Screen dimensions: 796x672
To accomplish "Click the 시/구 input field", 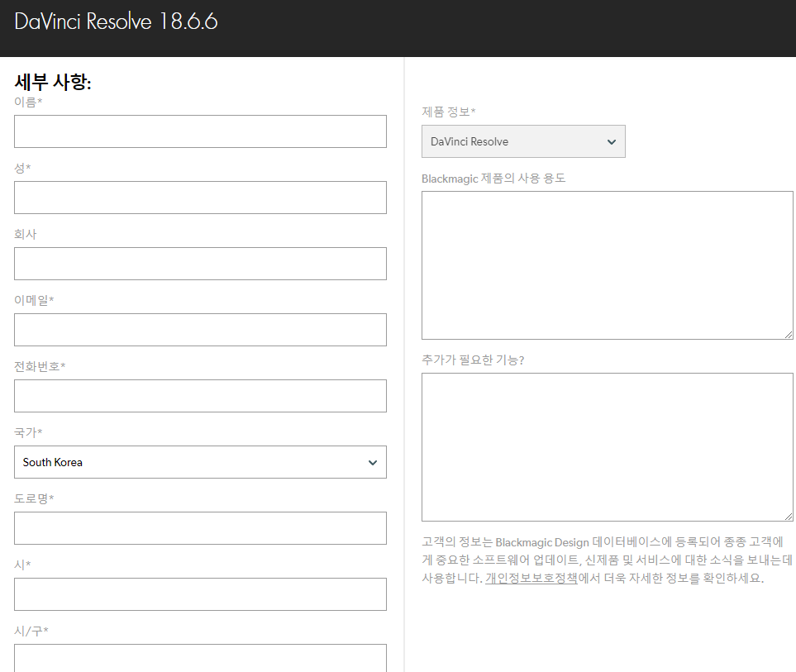I will coord(200,658).
